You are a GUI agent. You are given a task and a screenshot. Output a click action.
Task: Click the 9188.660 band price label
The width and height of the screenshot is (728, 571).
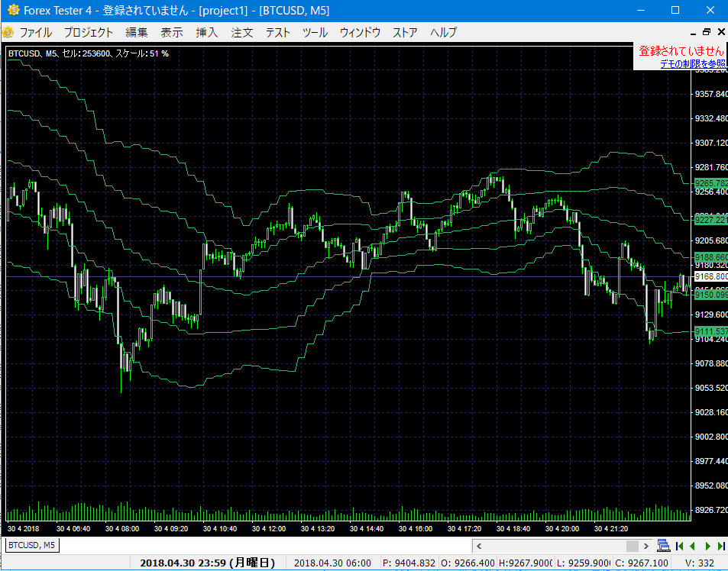[711, 257]
